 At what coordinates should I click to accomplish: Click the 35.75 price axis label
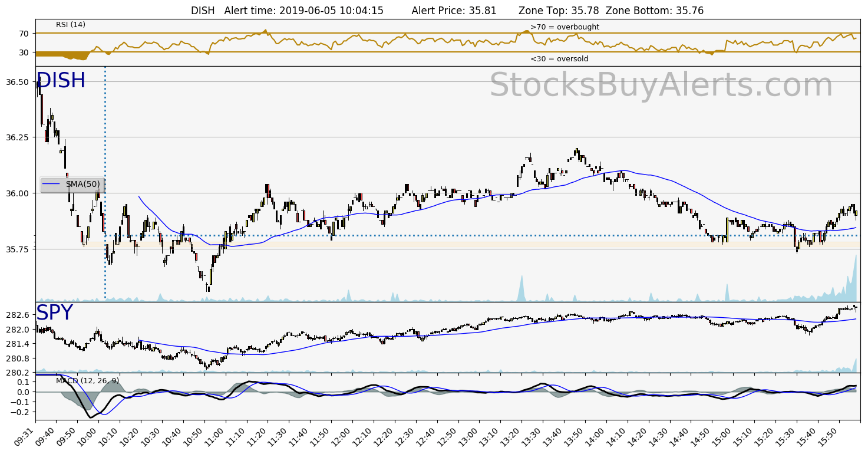coord(18,249)
